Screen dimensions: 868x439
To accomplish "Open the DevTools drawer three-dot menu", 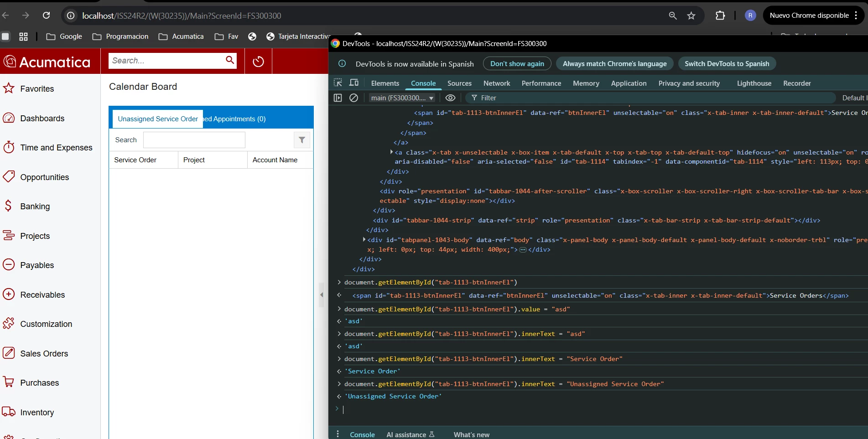I will pyautogui.click(x=338, y=434).
